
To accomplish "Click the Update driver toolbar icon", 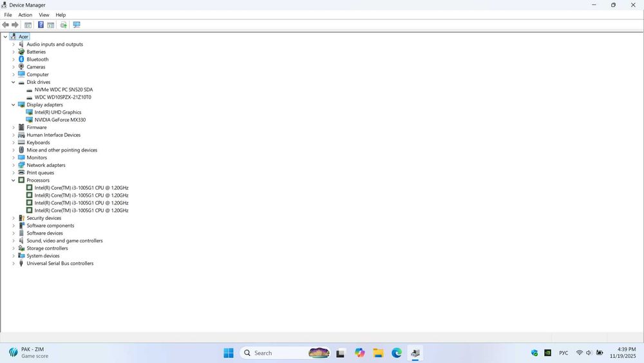I will pyautogui.click(x=63, y=25).
